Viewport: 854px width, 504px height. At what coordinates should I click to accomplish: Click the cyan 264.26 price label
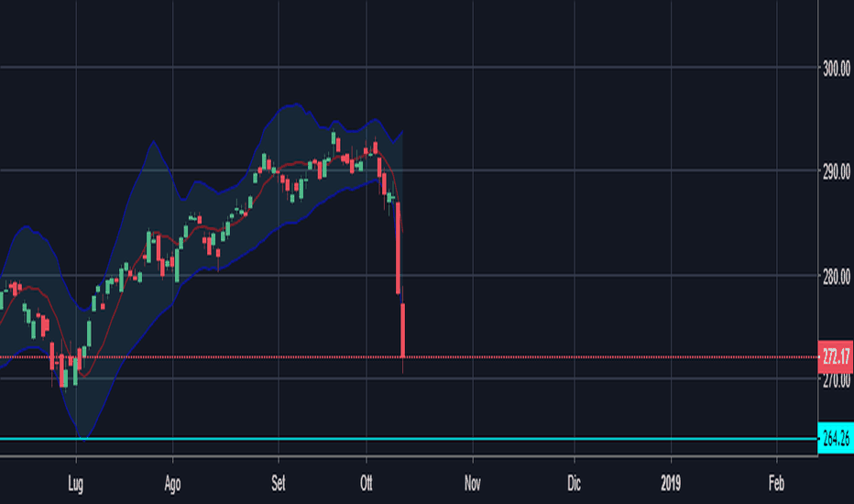[836, 438]
